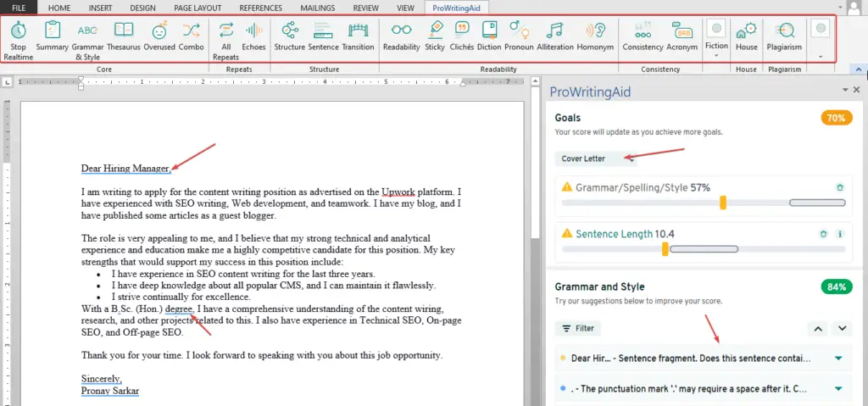Image resolution: width=868 pixels, height=406 pixels.
Task: Run the All Repeats report
Action: tap(225, 40)
